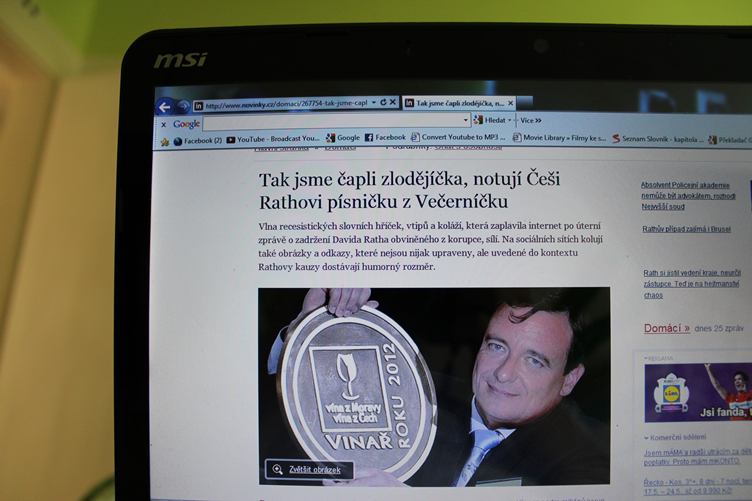752x501 pixels.
Task: Collapse the 'Komerční sdělení' section arrow
Action: point(646,438)
